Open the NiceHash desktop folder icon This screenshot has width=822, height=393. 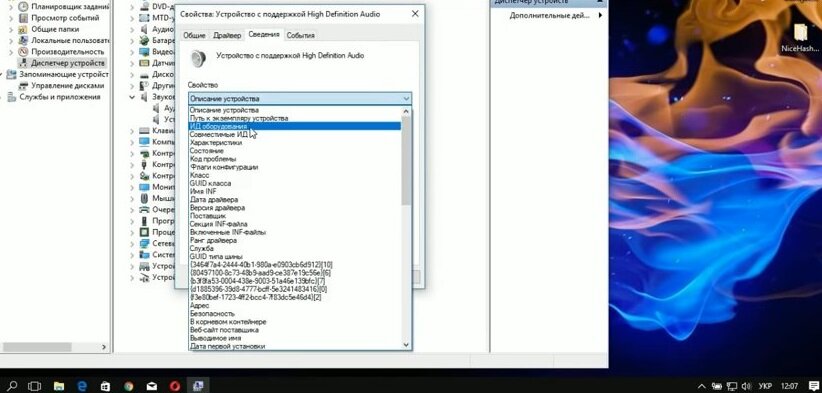pos(800,37)
